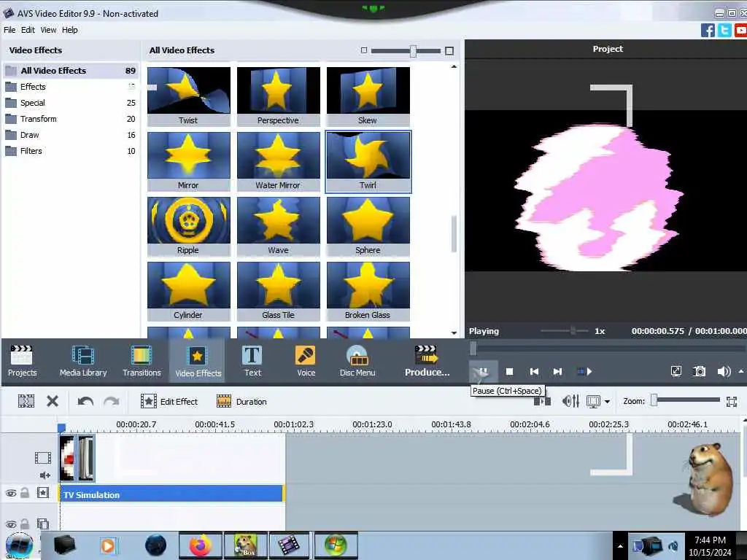
Task: Click the zoom-to-fit timeline icon
Action: 732,402
